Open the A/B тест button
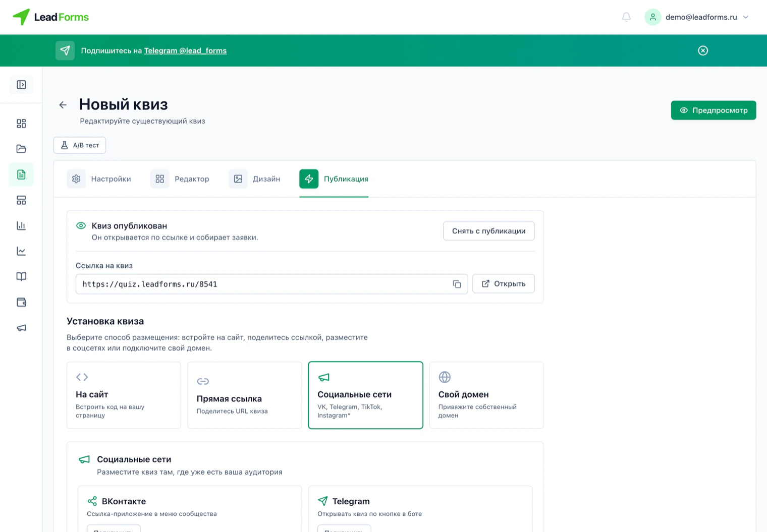 80,145
